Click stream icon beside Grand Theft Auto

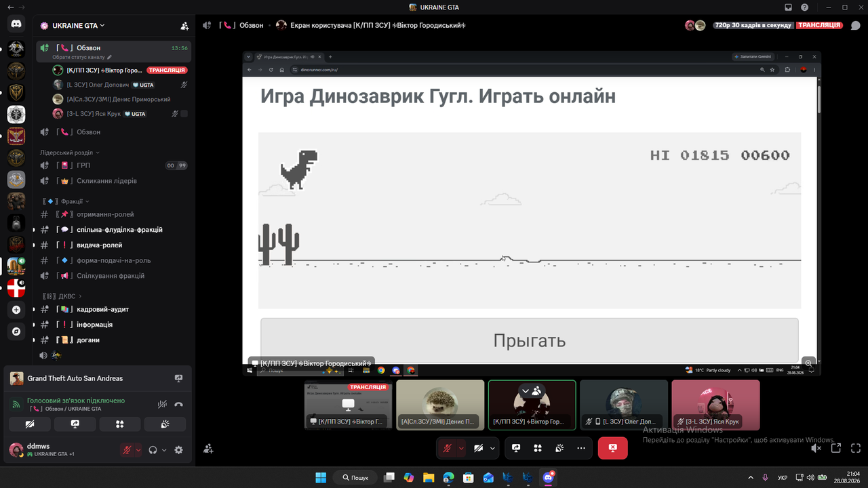[x=179, y=378]
